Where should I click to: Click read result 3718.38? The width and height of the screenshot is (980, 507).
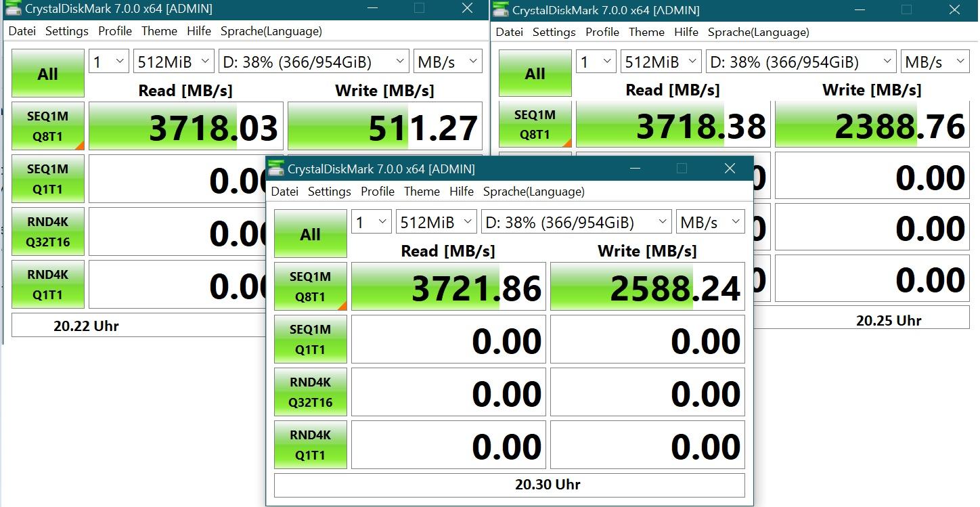(x=673, y=125)
